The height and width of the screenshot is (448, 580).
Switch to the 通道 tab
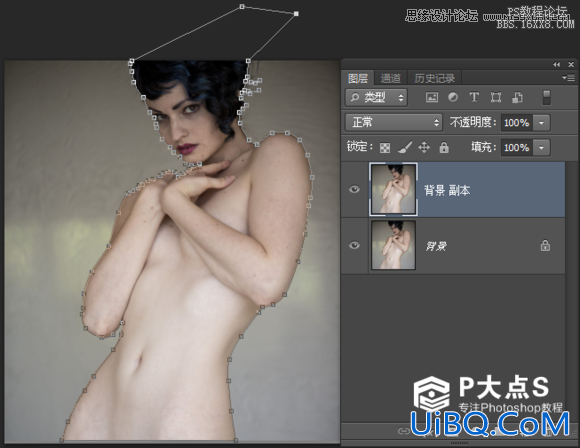[391, 78]
